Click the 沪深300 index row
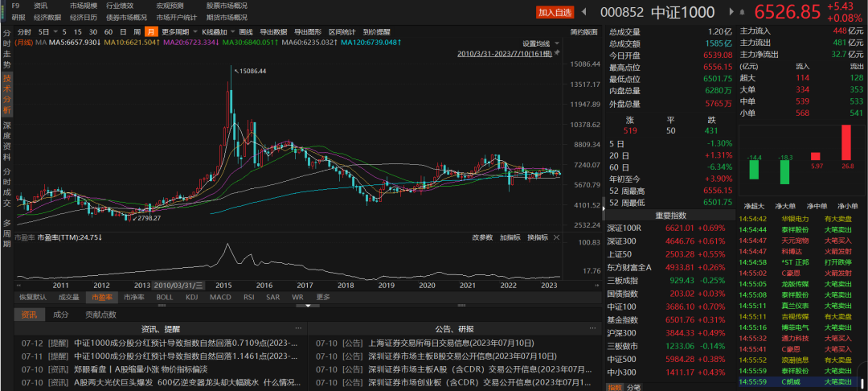868x391 pixels. tap(669, 333)
